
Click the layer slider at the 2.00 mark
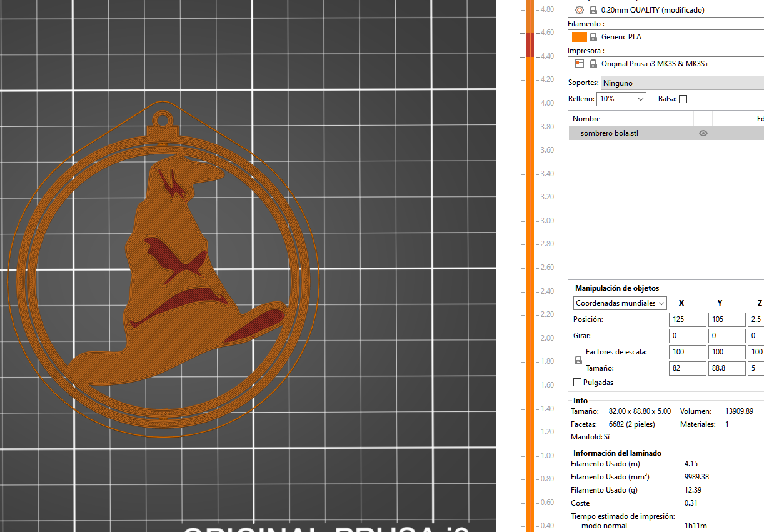530,338
